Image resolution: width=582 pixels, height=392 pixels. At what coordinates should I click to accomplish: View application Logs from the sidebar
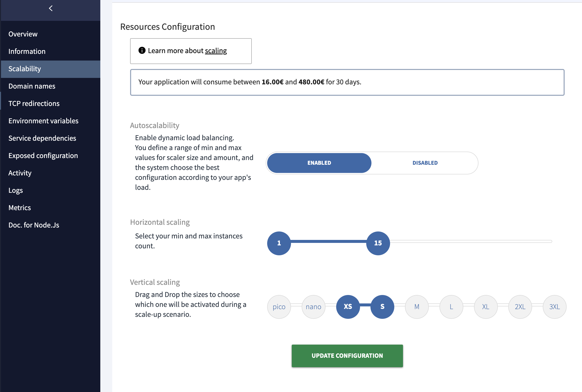[x=15, y=191]
